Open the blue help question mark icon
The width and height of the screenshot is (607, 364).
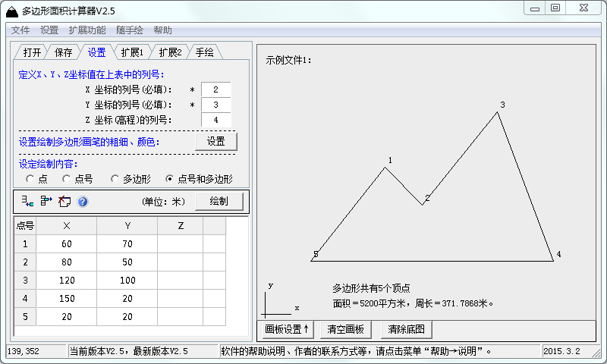pyautogui.click(x=83, y=202)
